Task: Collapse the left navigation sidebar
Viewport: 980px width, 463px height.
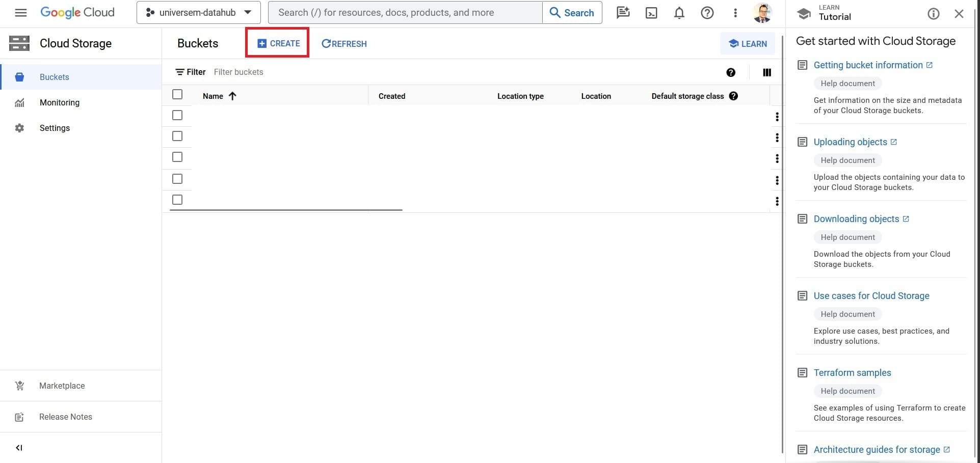Action: [x=19, y=448]
